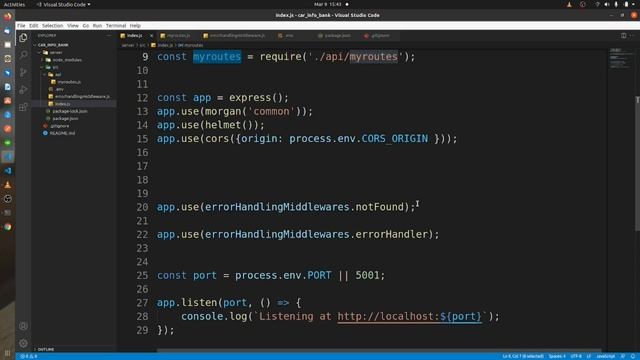Open the Explorer view in activity bar
The height and width of the screenshot is (360, 640).
point(23,38)
